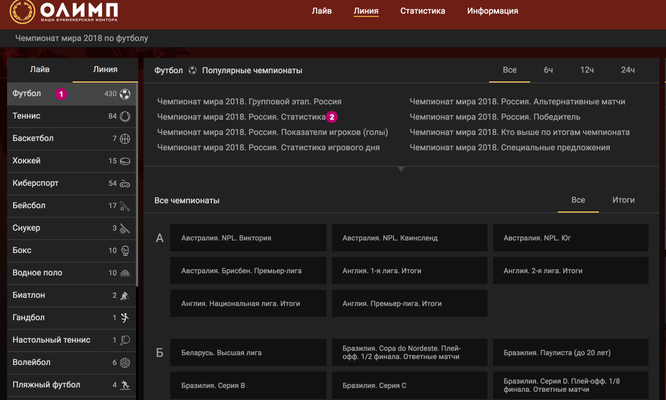
Task: Click the Австралия. NPL. Виктория button
Action: click(x=240, y=238)
